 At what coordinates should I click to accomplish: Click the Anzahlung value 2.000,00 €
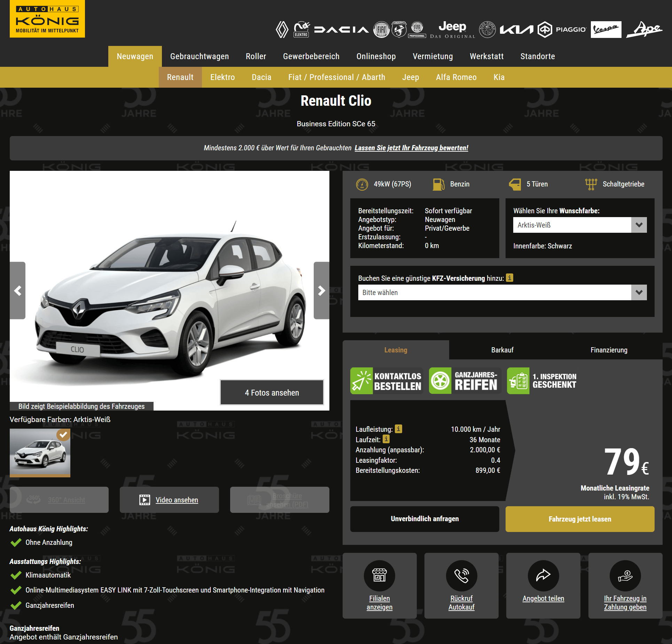point(485,450)
